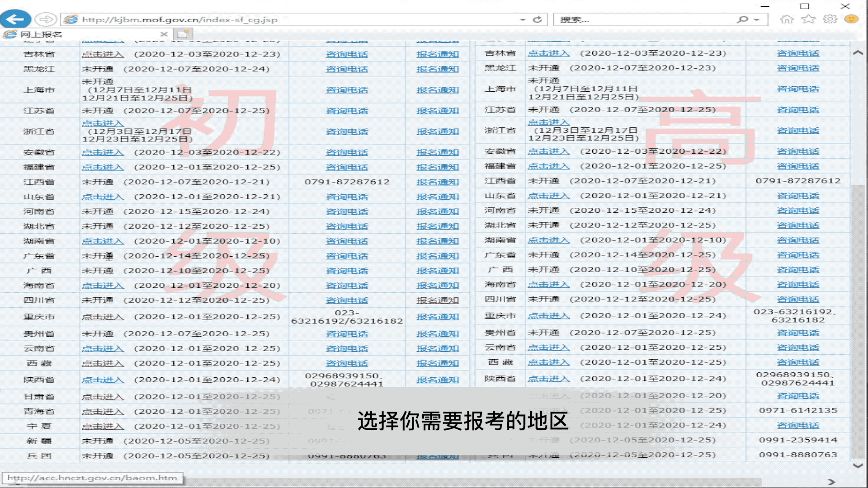This screenshot has height=488, width=868.
Task: Open the Favorites star icon
Action: [x=808, y=19]
